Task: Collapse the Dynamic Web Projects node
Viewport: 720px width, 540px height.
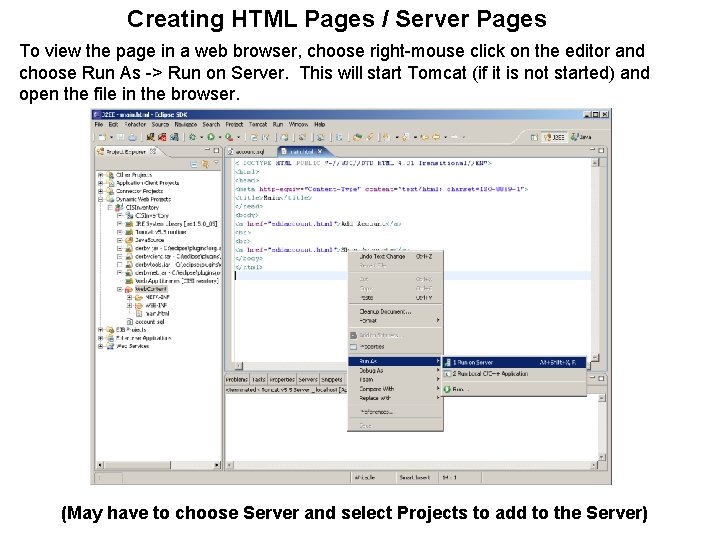Action: (101, 199)
